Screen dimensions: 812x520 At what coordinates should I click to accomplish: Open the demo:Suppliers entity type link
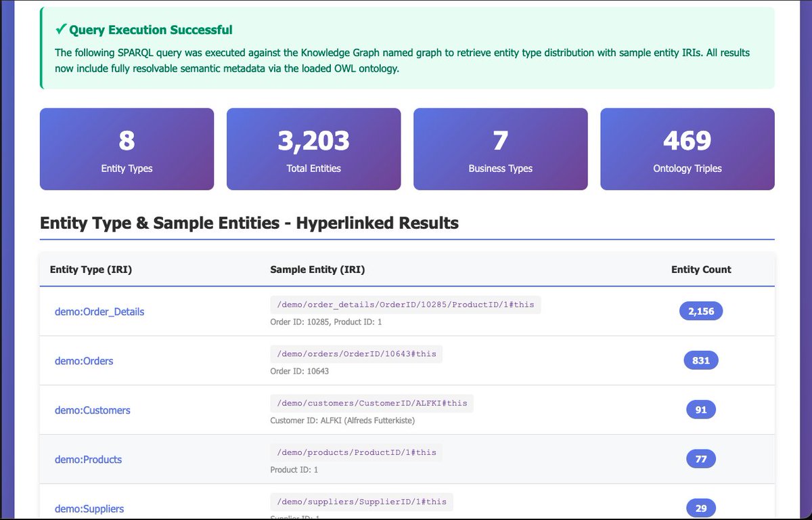(89, 508)
